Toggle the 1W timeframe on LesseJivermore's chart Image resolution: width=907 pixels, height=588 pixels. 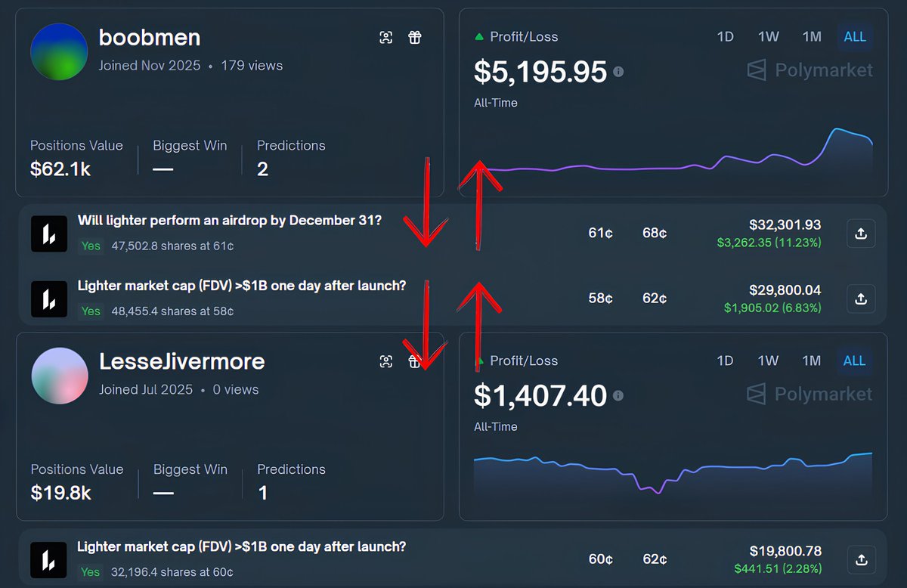(768, 361)
